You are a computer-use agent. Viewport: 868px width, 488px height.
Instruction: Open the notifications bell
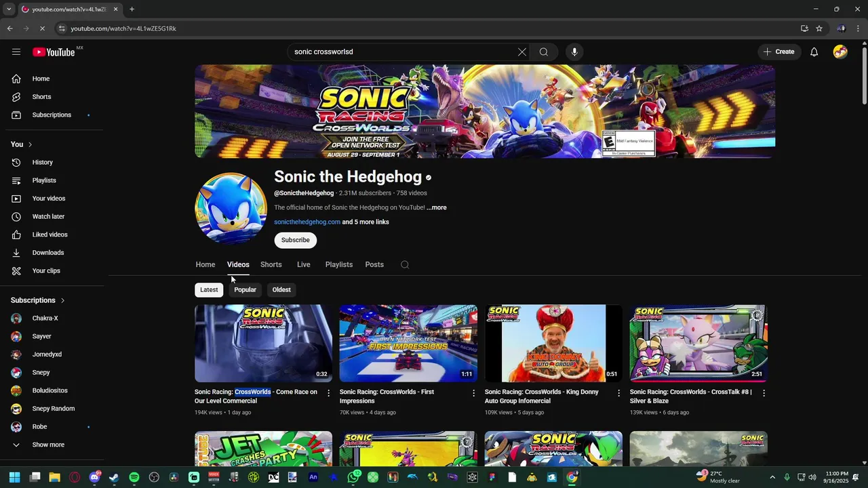click(814, 52)
